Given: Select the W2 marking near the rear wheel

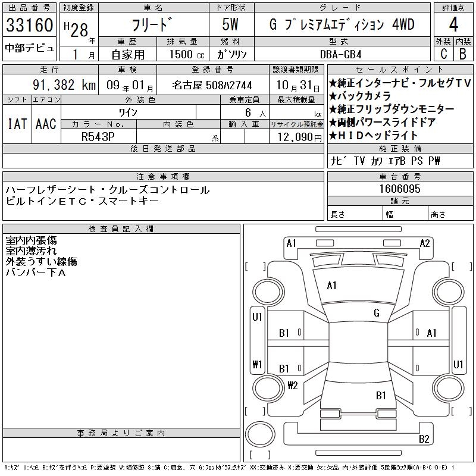Looking at the screenshot, I should [x=292, y=385].
